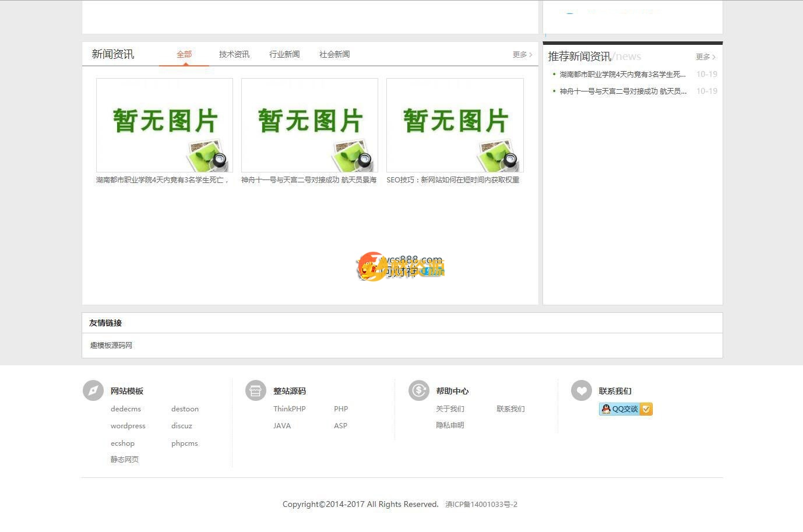Click the gift box icon beside 整站源码
803x532 pixels.
click(255, 390)
